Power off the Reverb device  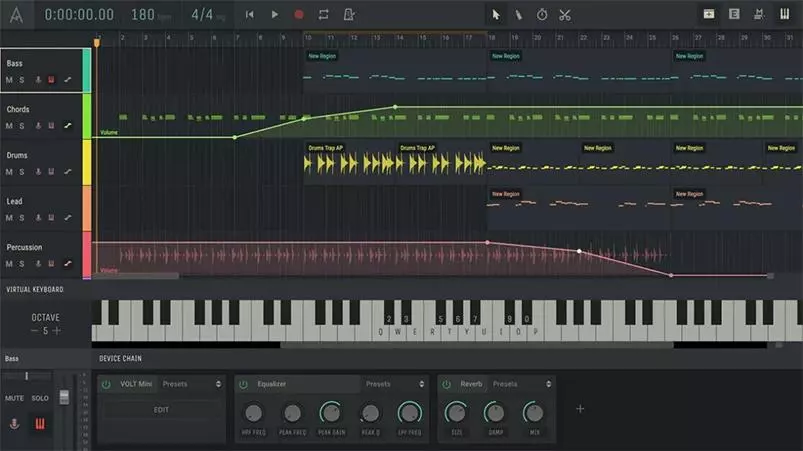point(446,384)
